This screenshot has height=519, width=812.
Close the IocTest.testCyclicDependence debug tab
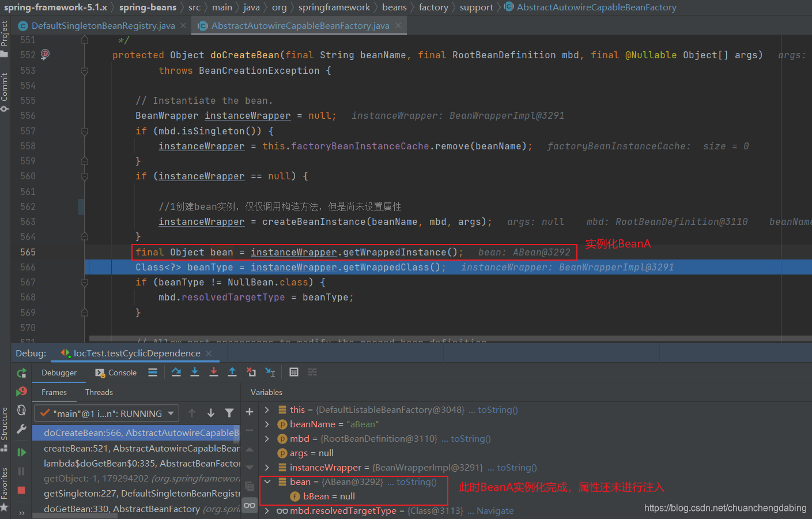tap(209, 353)
